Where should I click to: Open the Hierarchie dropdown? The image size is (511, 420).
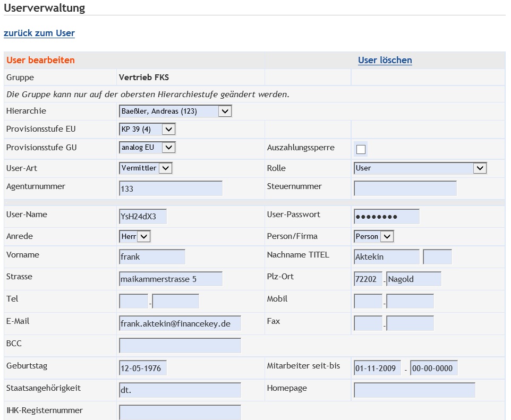(x=175, y=112)
